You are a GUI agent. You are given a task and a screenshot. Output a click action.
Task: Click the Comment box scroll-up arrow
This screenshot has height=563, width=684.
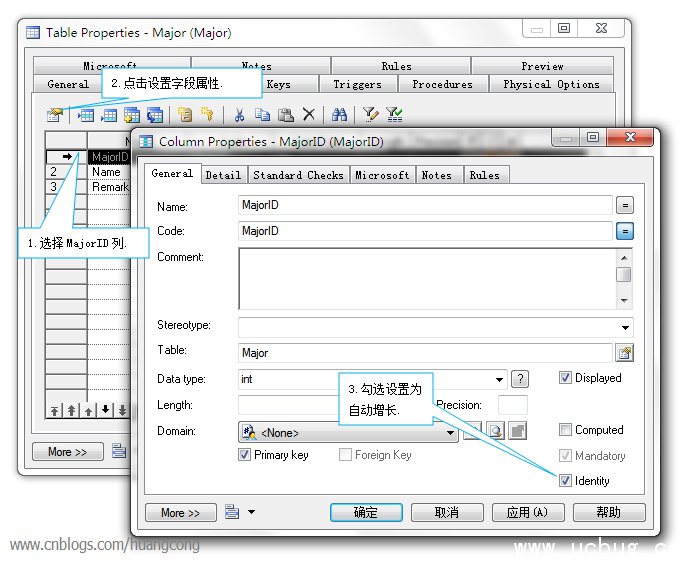pos(624,258)
